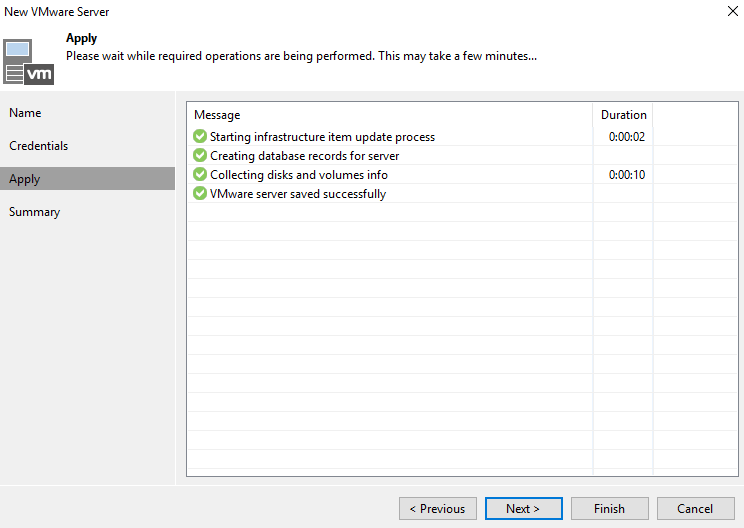Click green check beside VMware server saved successfully

200,194
